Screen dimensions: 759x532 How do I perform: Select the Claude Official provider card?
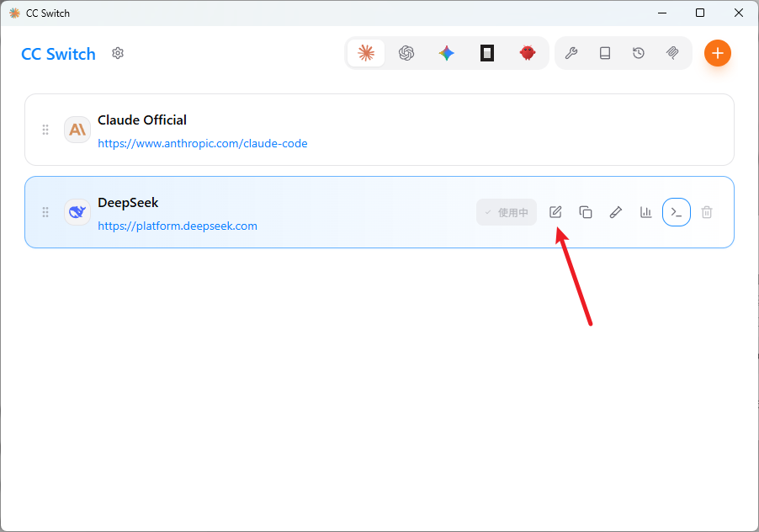pos(379,130)
